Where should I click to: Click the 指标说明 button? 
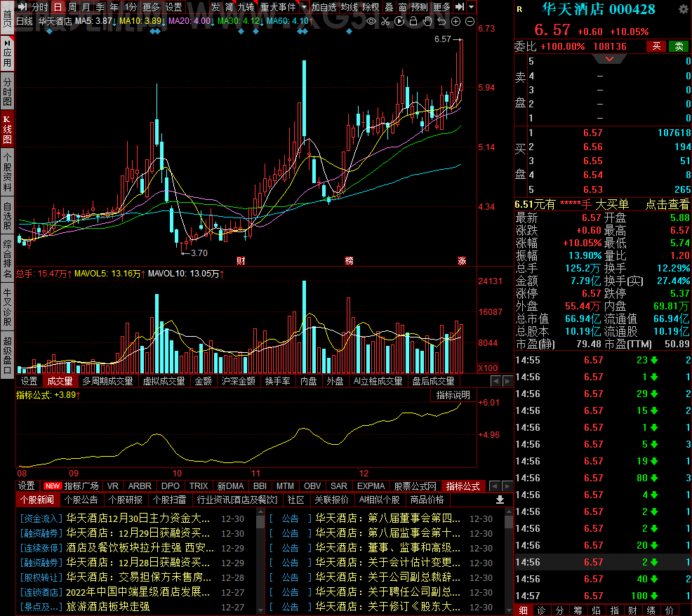coord(453,396)
